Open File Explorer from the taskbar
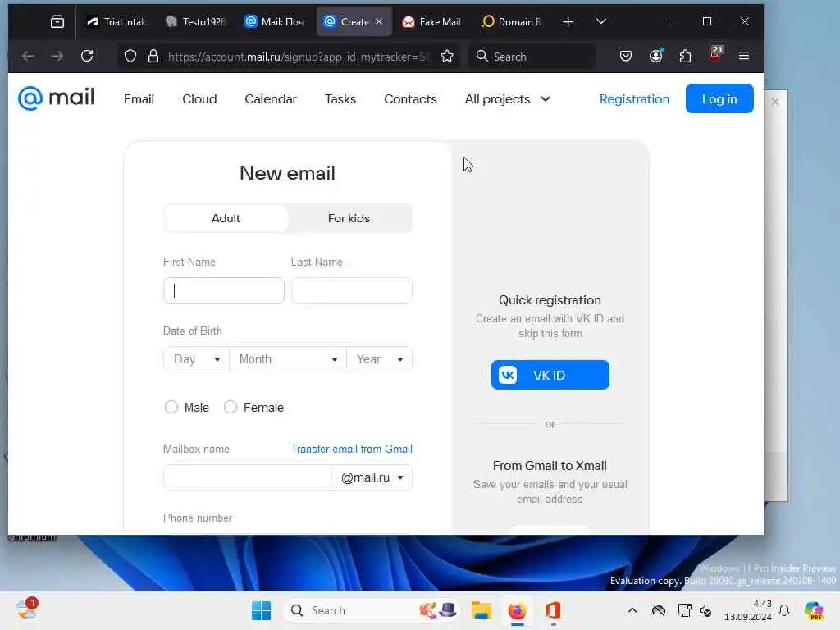Viewport: 840px width, 630px height. tap(481, 610)
